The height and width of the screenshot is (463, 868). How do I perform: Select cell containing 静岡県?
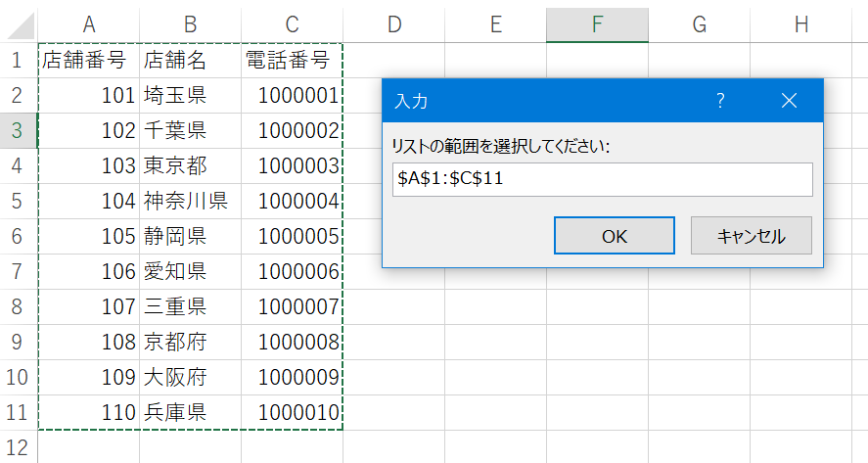(x=191, y=237)
